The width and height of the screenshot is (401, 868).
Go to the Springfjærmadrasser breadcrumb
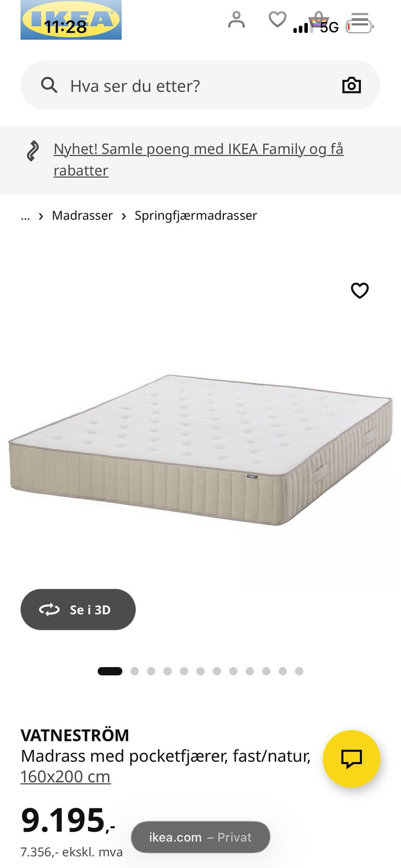(195, 216)
